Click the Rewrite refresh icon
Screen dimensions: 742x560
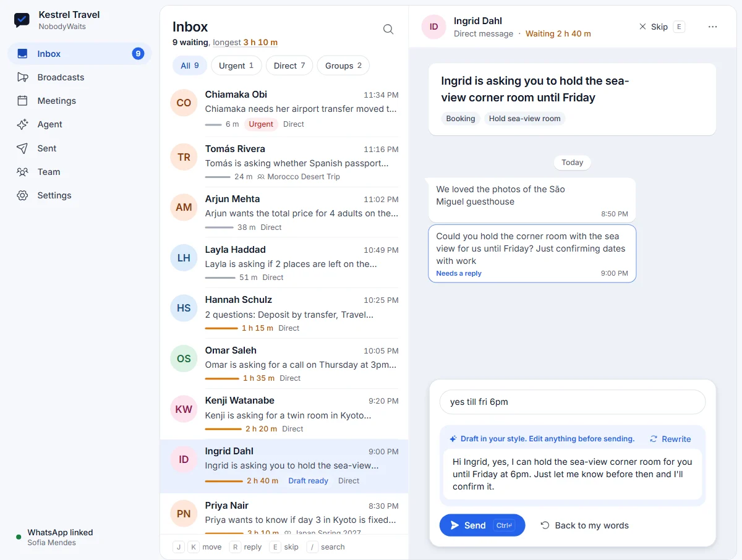point(654,439)
